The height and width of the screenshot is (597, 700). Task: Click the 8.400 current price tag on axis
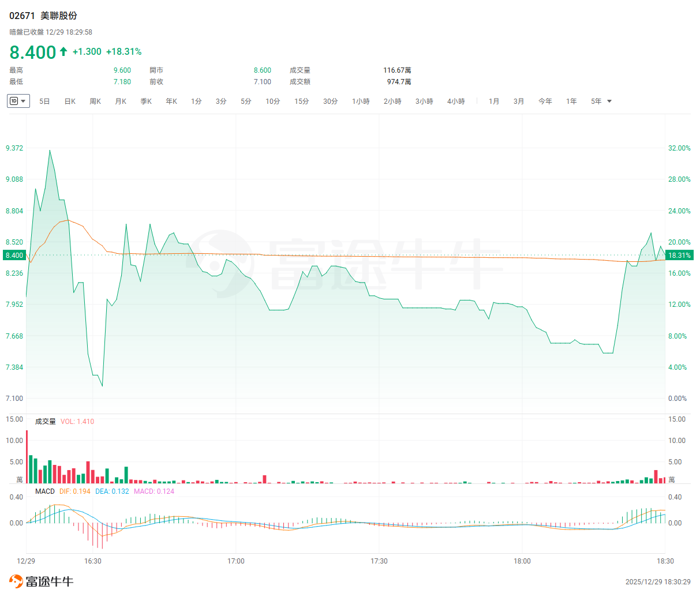[x=14, y=255]
